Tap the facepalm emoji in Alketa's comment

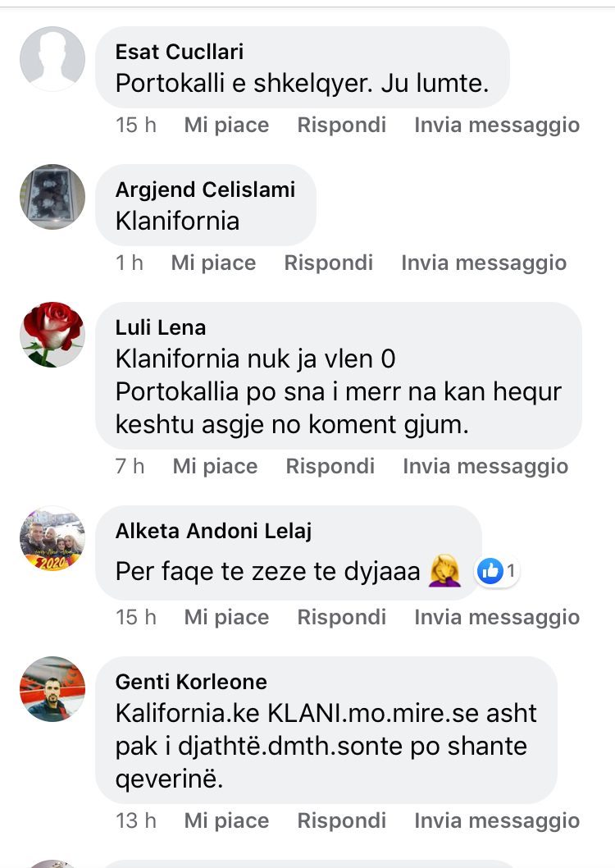(444, 571)
